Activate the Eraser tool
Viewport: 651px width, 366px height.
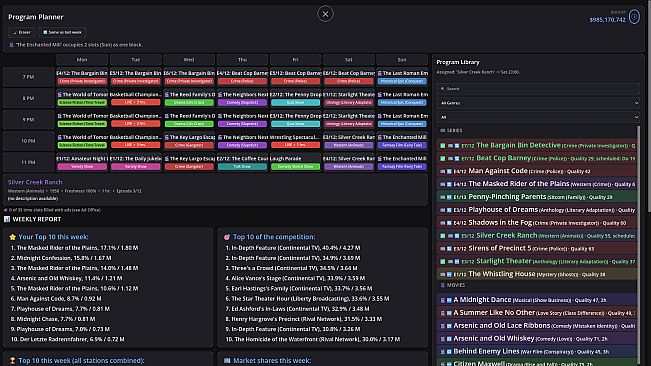click(22, 32)
